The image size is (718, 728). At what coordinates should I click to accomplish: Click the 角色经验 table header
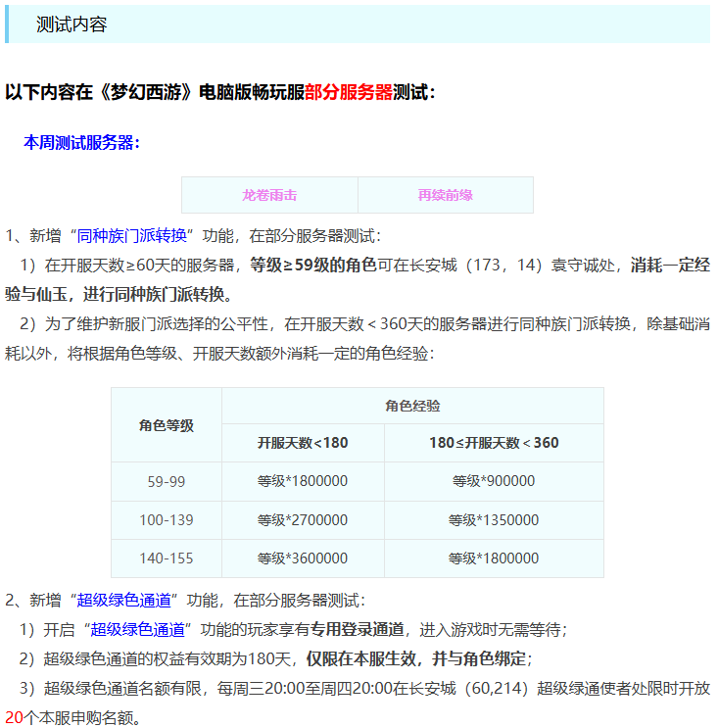coord(412,406)
